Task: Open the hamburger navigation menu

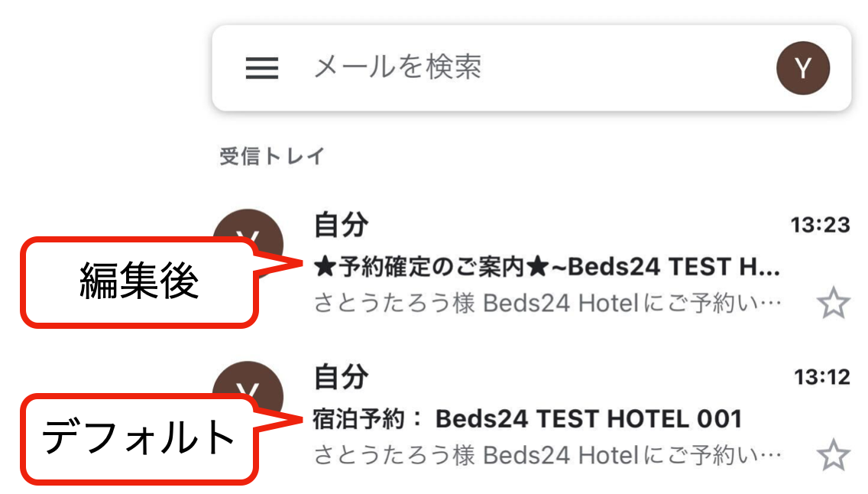Action: point(261,69)
